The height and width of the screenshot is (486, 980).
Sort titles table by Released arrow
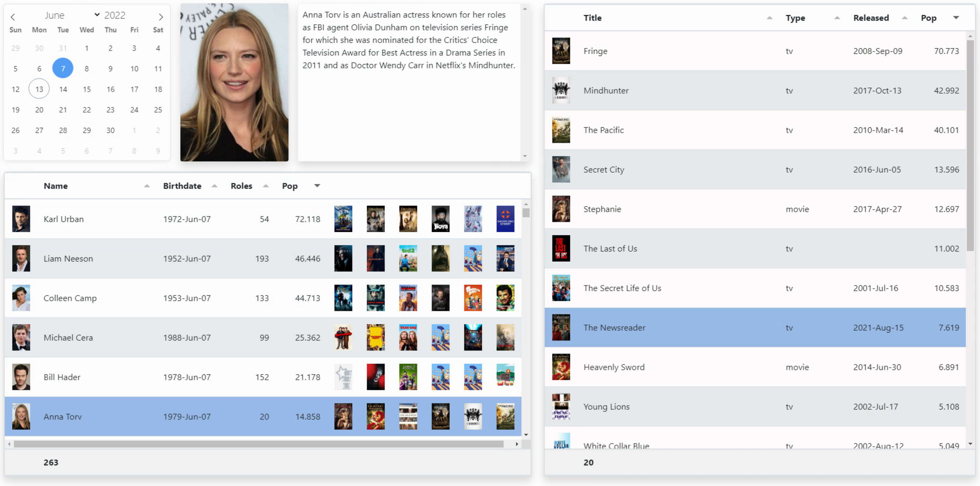(905, 18)
